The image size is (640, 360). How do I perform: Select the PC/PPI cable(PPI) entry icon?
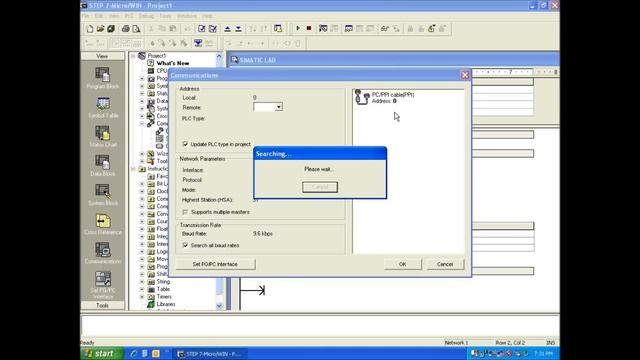[362, 97]
